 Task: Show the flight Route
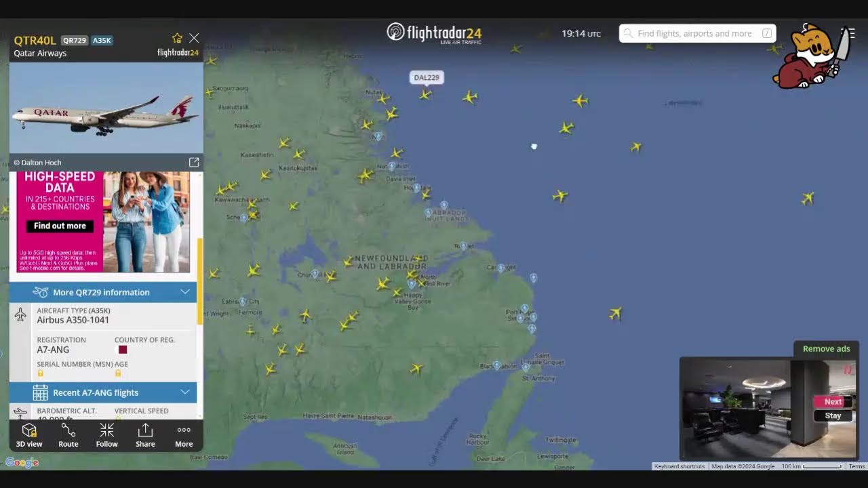coord(68,436)
